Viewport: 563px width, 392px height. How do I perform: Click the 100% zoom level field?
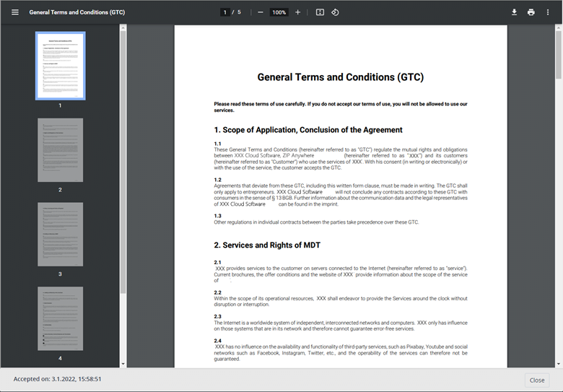(279, 12)
